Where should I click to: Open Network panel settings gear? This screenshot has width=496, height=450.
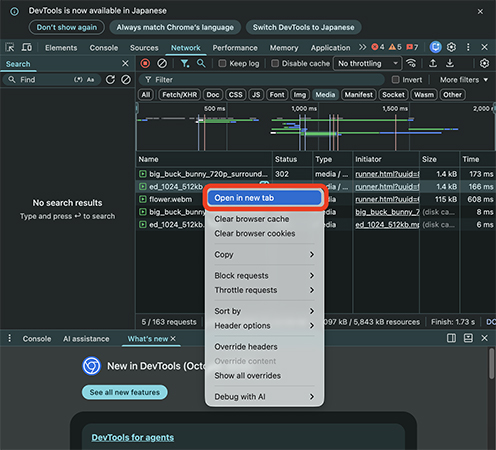click(484, 63)
